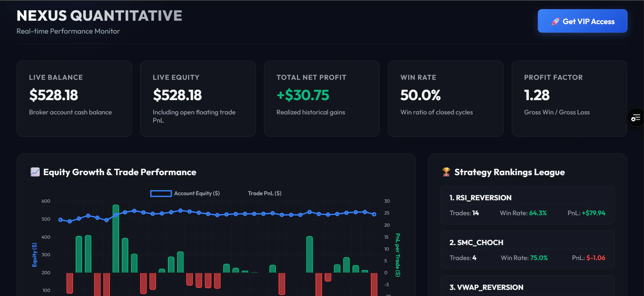
Task: Click the LIVE BALANCE card label
Action: click(x=56, y=77)
